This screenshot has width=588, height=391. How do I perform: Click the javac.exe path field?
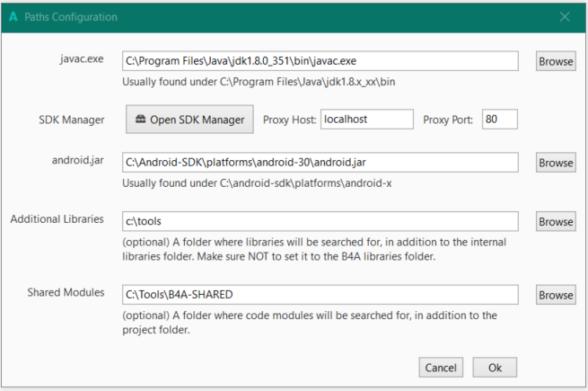pos(320,60)
